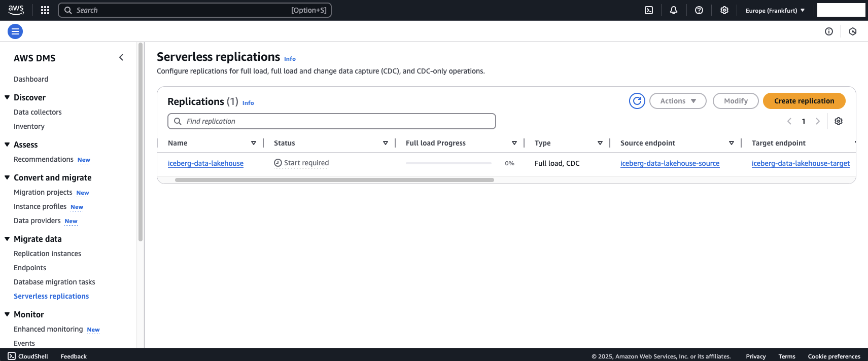Click the Create replication button

[804, 101]
